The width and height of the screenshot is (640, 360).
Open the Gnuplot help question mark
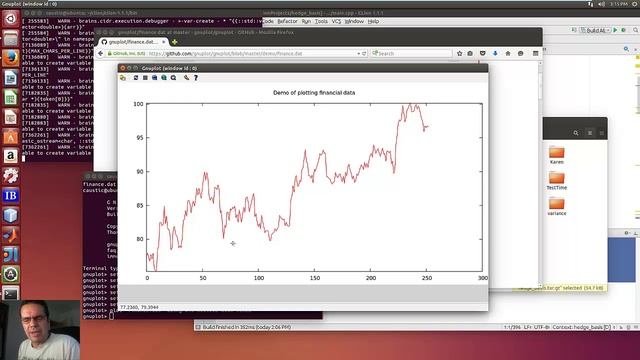[196, 78]
